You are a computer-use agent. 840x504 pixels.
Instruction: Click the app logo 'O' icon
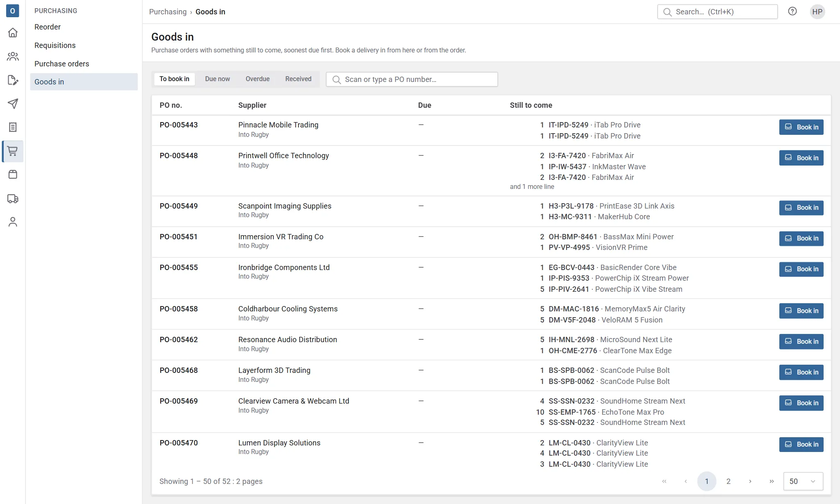point(13,11)
